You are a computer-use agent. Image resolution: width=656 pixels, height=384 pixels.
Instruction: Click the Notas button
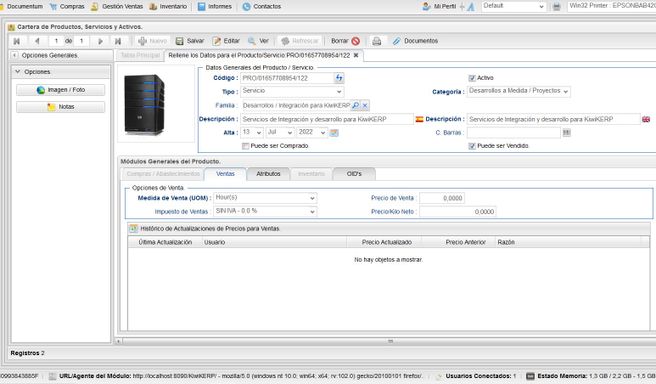(61, 107)
